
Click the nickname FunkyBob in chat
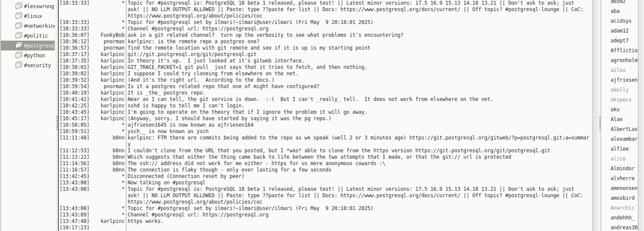tap(113, 35)
